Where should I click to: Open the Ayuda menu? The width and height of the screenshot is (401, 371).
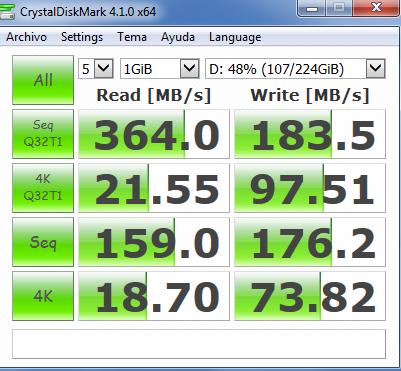pos(178,37)
